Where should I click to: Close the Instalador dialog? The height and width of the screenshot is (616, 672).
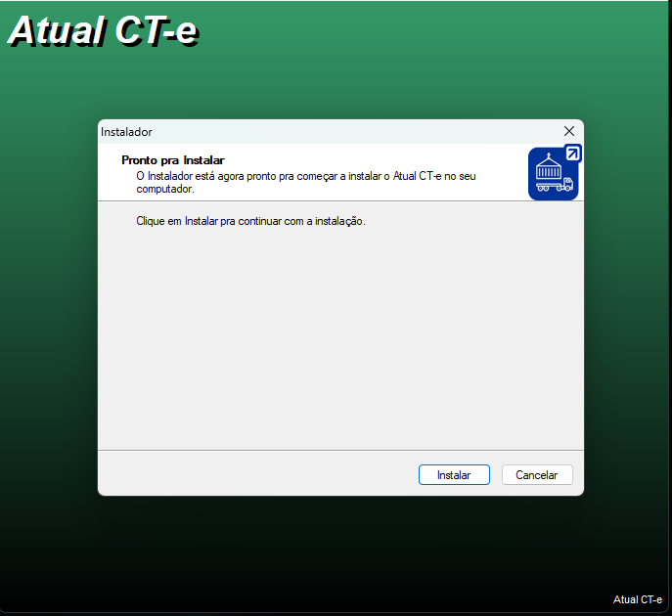coord(568,131)
